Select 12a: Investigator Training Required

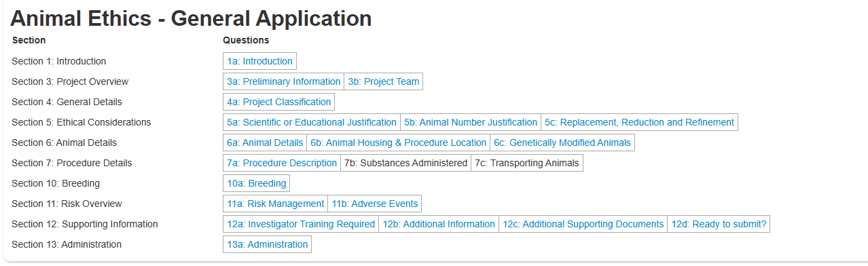point(301,224)
